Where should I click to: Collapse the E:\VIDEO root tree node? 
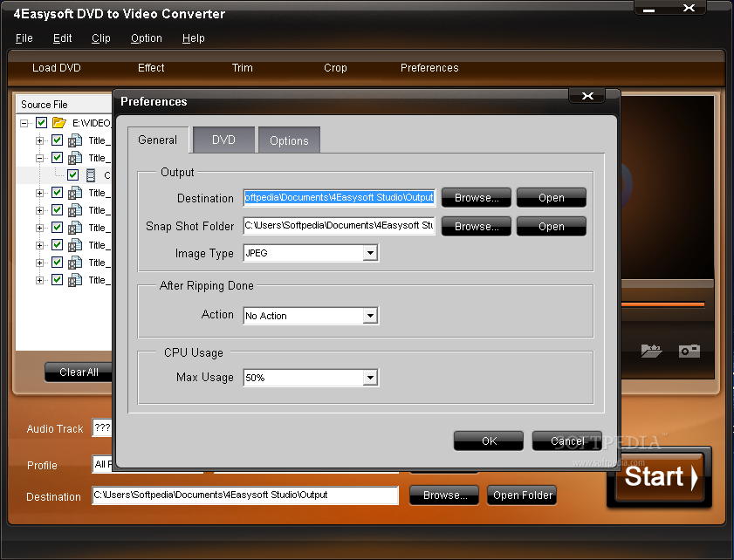(x=24, y=123)
